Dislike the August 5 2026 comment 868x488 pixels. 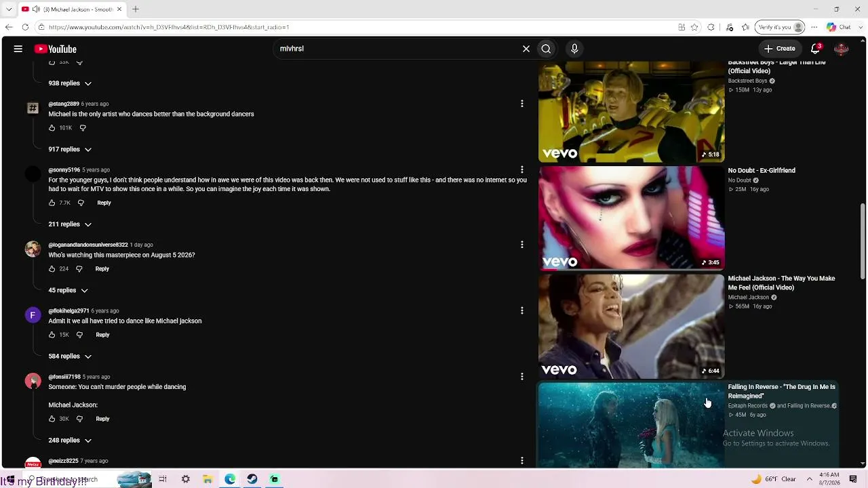tap(79, 269)
